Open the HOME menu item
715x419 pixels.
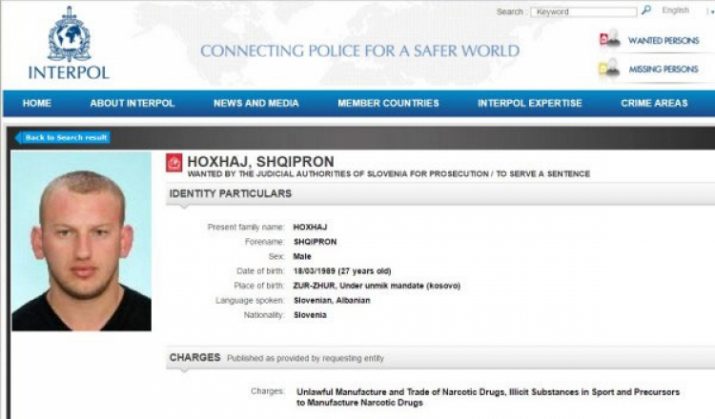pyautogui.click(x=37, y=103)
